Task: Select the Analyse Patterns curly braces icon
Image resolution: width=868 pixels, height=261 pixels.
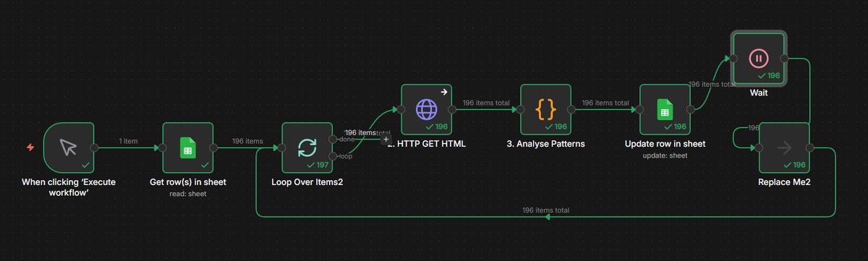Action: click(x=545, y=110)
